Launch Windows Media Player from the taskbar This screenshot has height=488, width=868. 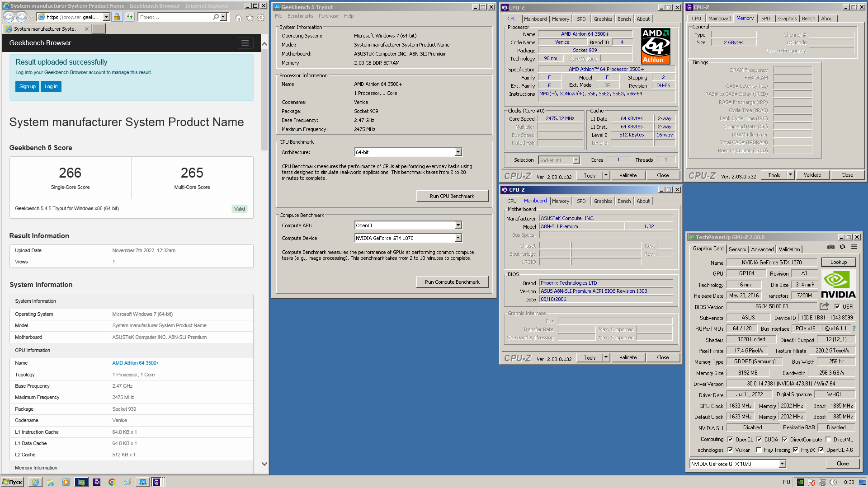66,482
